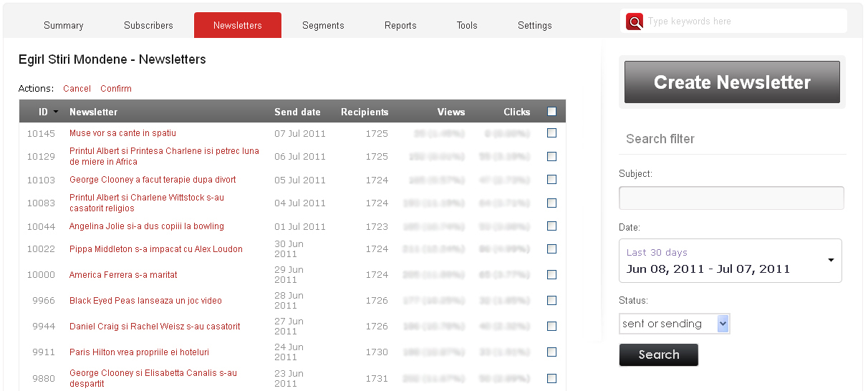868x391 pixels.
Task: Click the Cancel action link
Action: coord(77,89)
